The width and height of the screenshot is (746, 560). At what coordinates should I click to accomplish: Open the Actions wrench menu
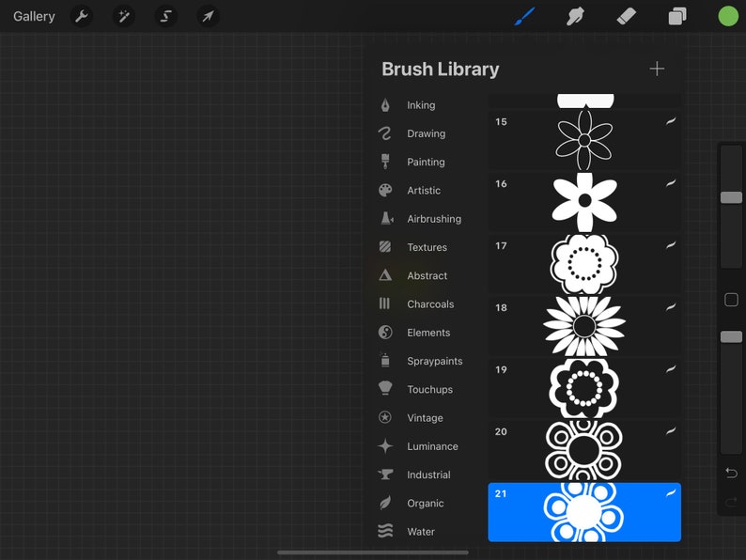coord(82,17)
